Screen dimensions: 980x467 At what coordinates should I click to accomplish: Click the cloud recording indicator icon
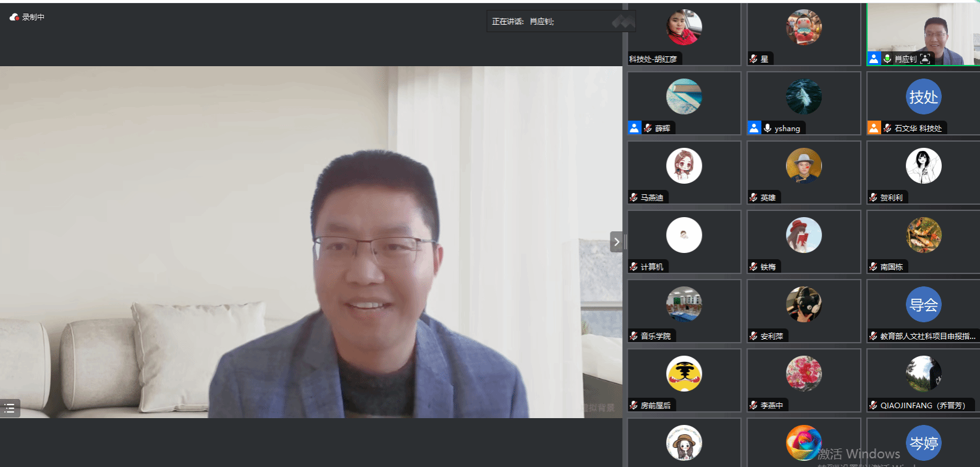pos(14,17)
